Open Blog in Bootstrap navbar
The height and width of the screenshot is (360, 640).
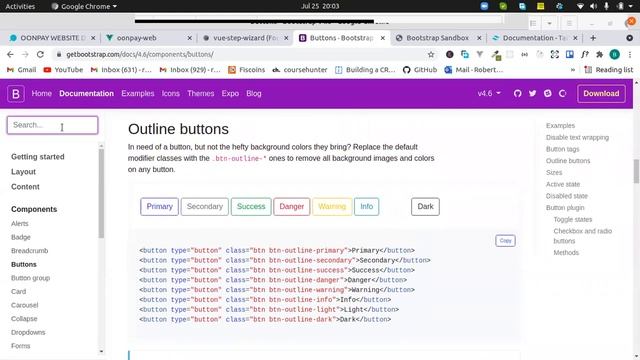(253, 93)
